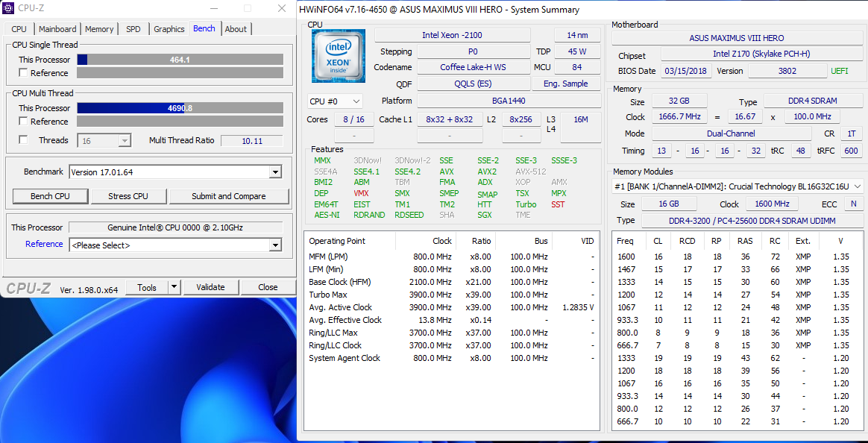Open the CPU #0 selector in HWiNFO
868x443 pixels.
point(335,101)
